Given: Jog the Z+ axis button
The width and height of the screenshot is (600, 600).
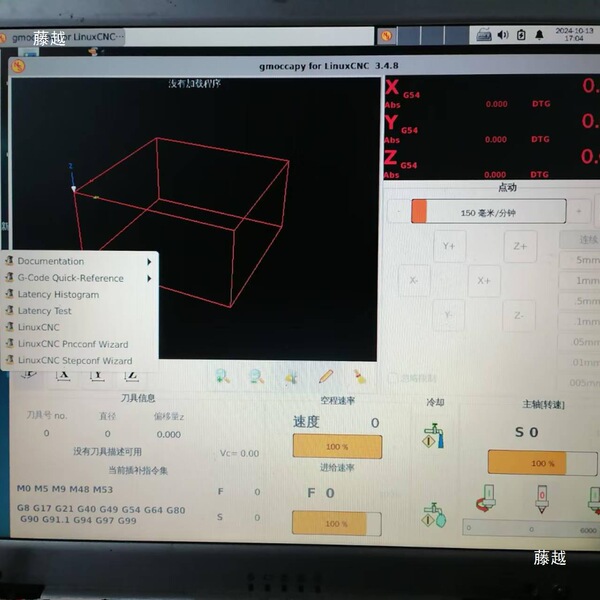Looking at the screenshot, I should [x=520, y=246].
